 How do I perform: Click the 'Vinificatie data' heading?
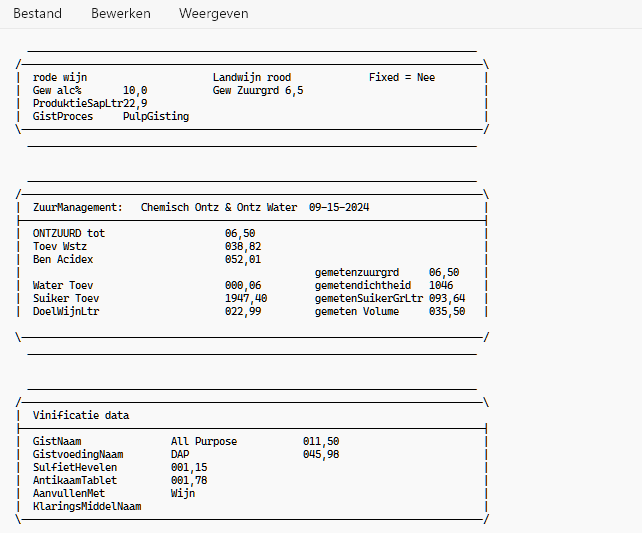click(81, 415)
